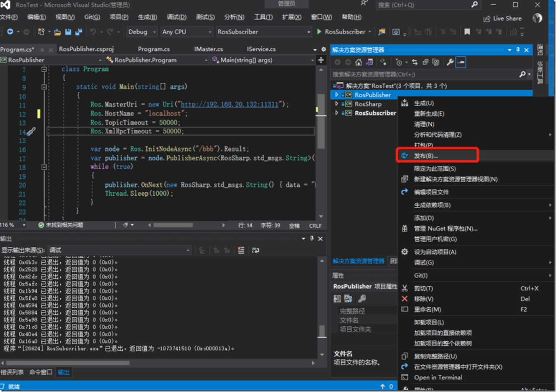Click the screwdriver quick action icon at line 14
The width and height of the screenshot is (556, 392).
[31, 131]
